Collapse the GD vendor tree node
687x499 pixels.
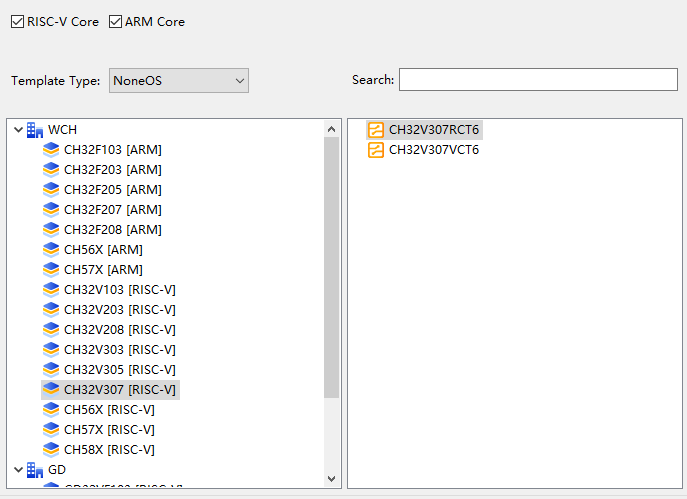(x=18, y=470)
